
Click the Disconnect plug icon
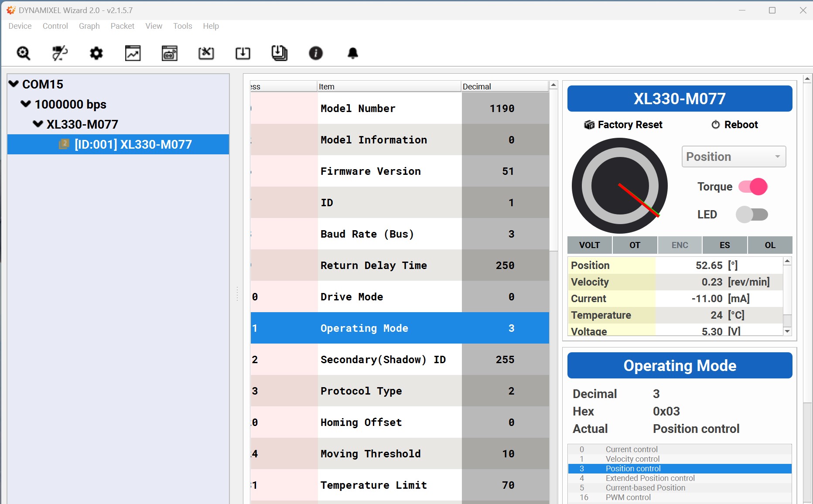60,53
